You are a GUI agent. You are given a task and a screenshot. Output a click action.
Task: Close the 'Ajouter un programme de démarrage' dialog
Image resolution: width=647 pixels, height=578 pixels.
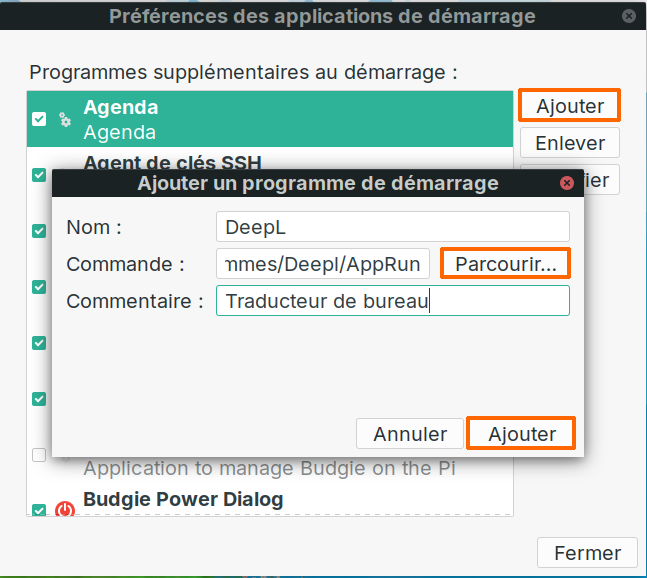click(567, 183)
